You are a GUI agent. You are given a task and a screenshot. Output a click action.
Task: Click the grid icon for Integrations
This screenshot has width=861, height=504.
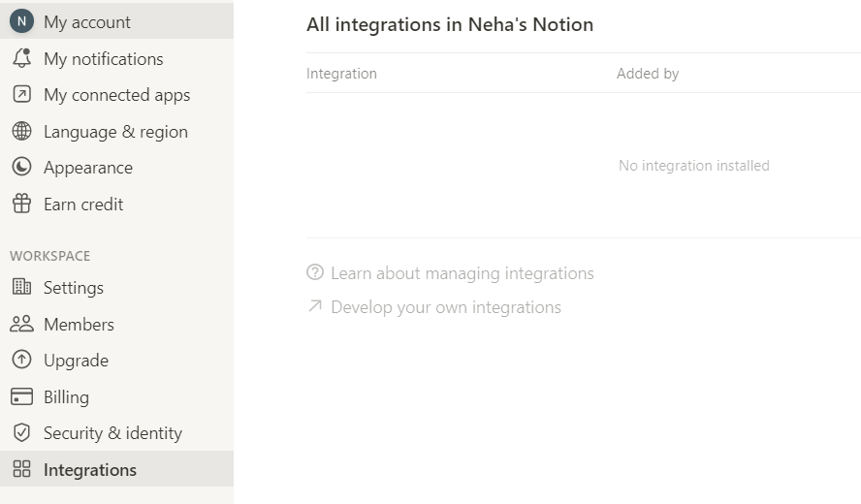(x=21, y=470)
